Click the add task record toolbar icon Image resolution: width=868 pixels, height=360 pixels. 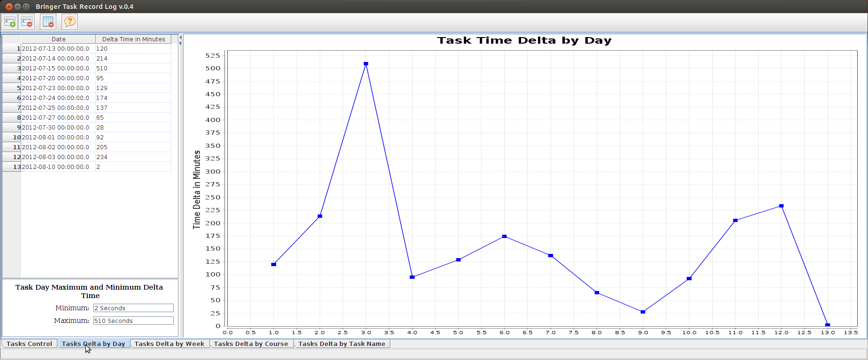[10, 22]
